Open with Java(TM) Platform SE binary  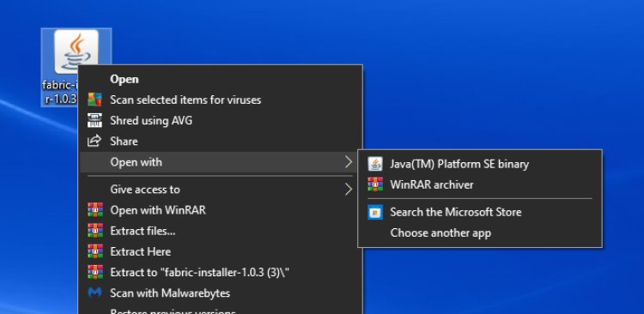tap(480, 164)
